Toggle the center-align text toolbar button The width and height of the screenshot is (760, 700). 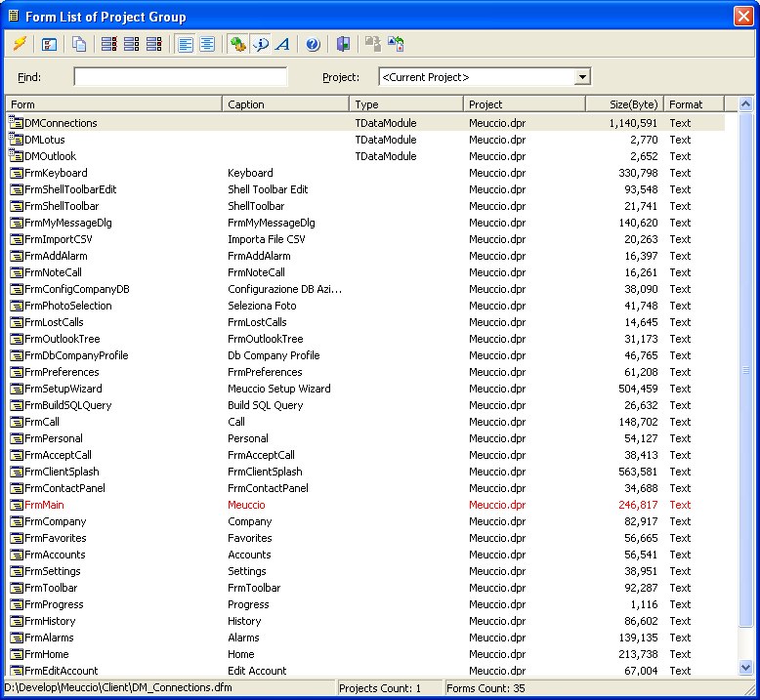207,44
